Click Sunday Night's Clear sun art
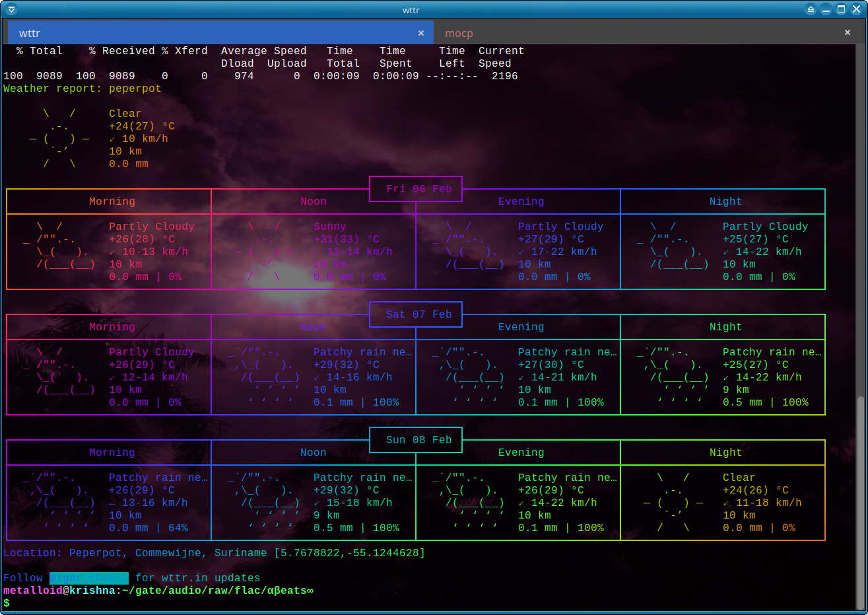868x615 pixels. coord(673,503)
